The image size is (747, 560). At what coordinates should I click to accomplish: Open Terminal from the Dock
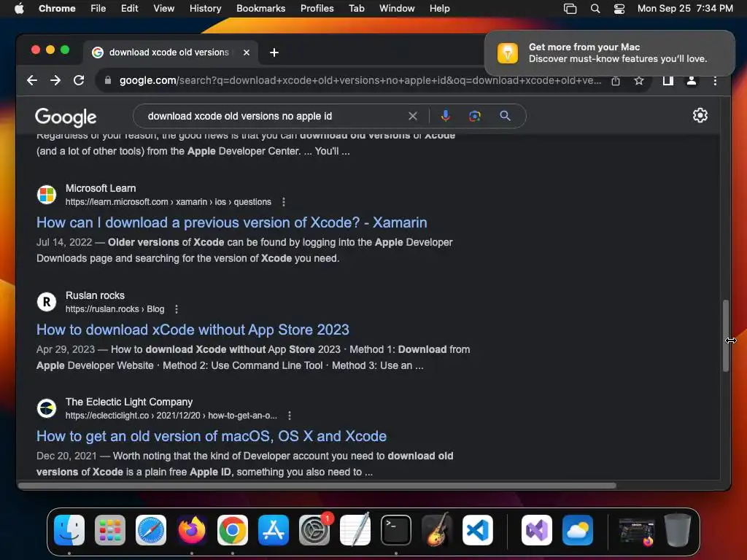[x=396, y=530]
